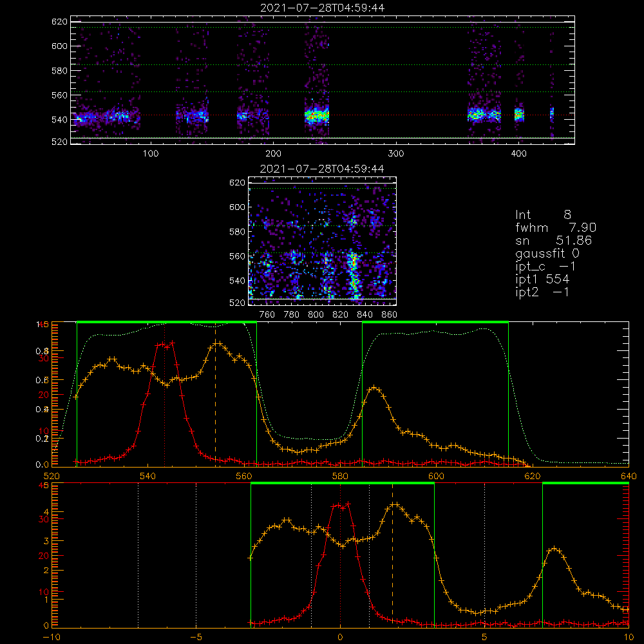Click the 600 y-axis label of top spectrogram
The image size is (644, 644).
(59, 46)
